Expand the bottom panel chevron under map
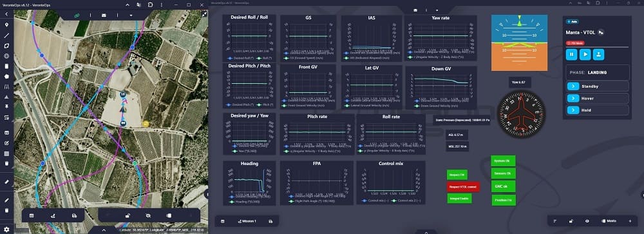This screenshot has width=644, height=234. click(104, 230)
